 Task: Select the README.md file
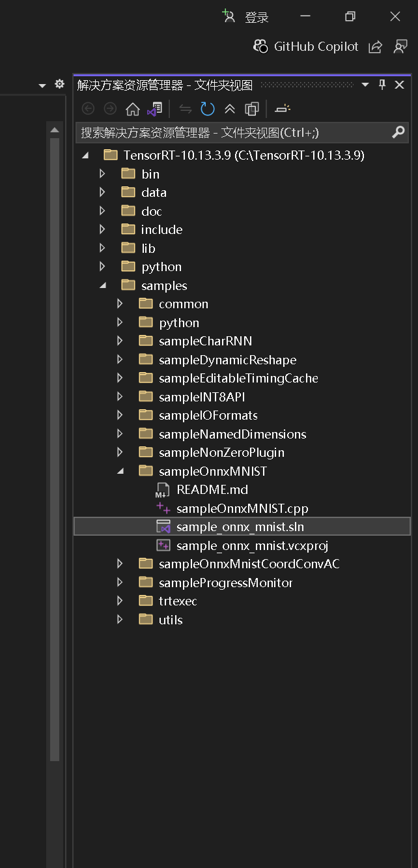click(212, 489)
